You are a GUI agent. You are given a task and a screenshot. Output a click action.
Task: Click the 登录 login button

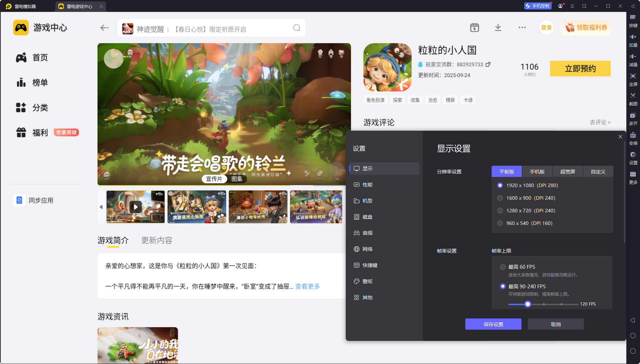tap(546, 28)
